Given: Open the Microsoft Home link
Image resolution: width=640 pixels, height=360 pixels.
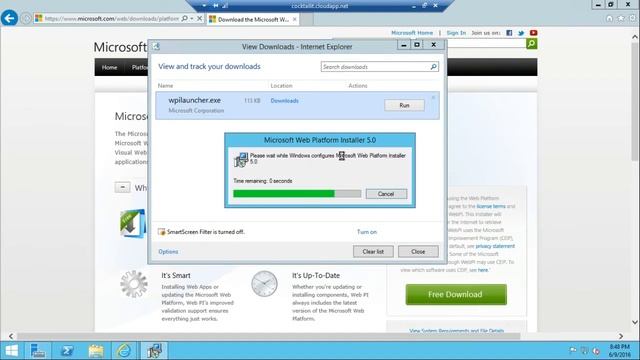Looking at the screenshot, I should click(412, 33).
